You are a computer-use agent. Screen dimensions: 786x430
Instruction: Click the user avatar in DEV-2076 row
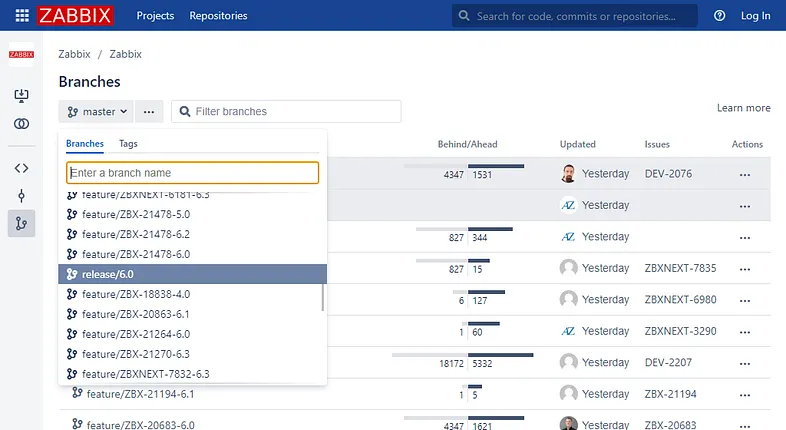(568, 173)
